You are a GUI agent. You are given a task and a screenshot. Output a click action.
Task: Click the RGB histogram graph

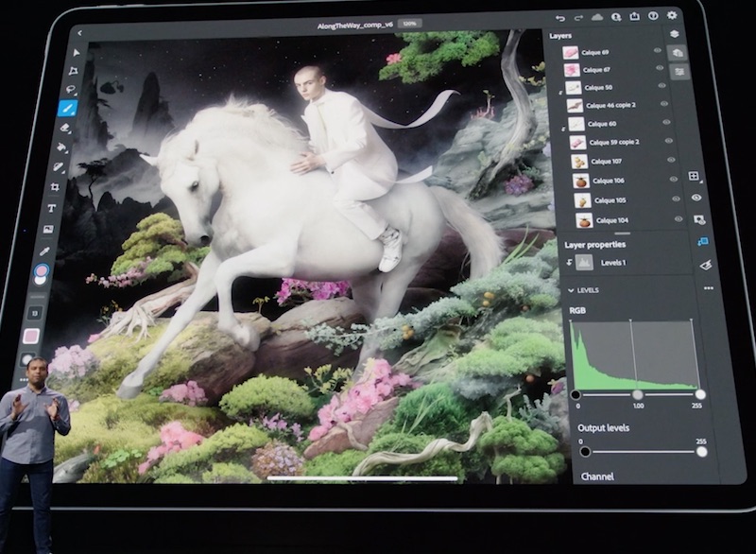(633, 355)
